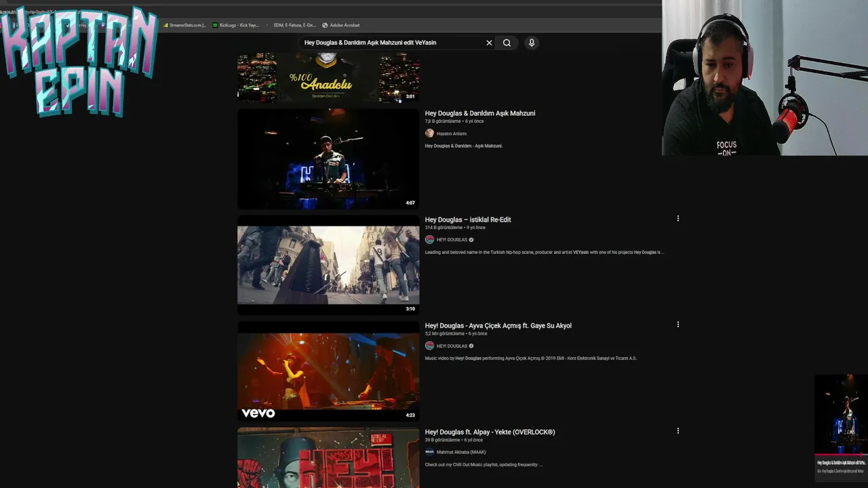Open HEY! DOUGLAS channel under Ayva Çiçek Açmış
This screenshot has height=488, width=868.
452,346
